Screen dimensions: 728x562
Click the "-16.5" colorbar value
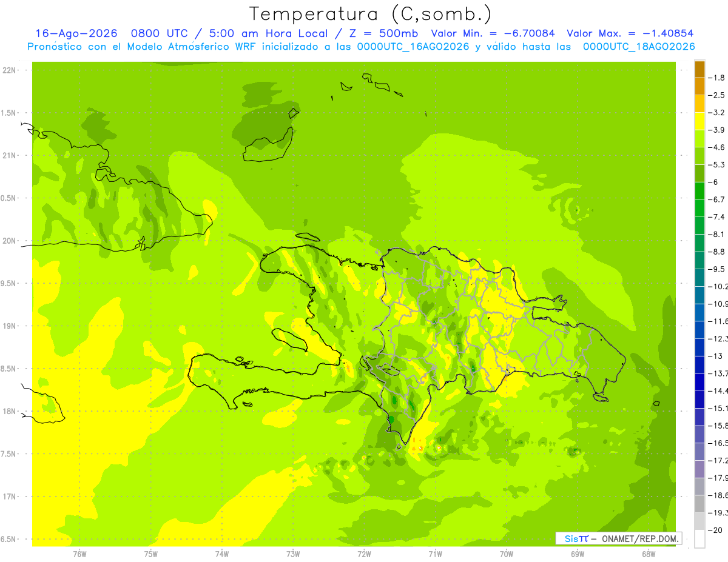[x=718, y=443]
